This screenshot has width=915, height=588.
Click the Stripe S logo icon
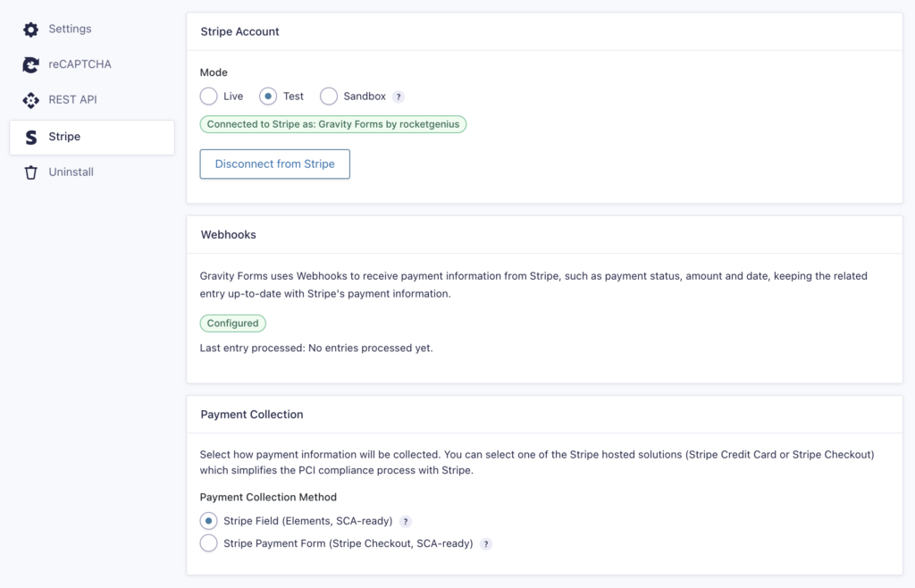click(31, 137)
